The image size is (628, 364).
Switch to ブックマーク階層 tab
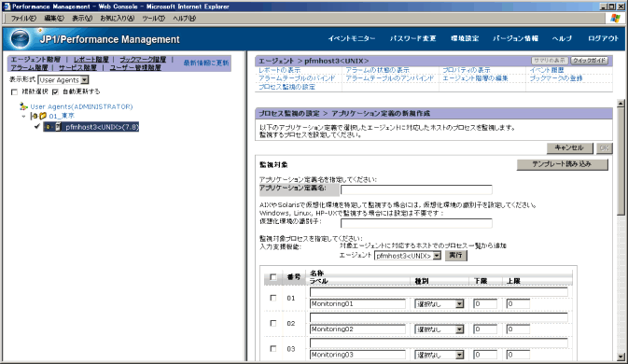pos(143,59)
